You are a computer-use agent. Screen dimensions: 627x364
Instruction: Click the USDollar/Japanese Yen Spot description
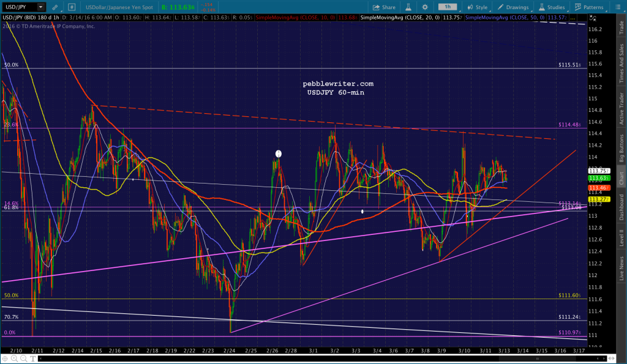(x=119, y=7)
